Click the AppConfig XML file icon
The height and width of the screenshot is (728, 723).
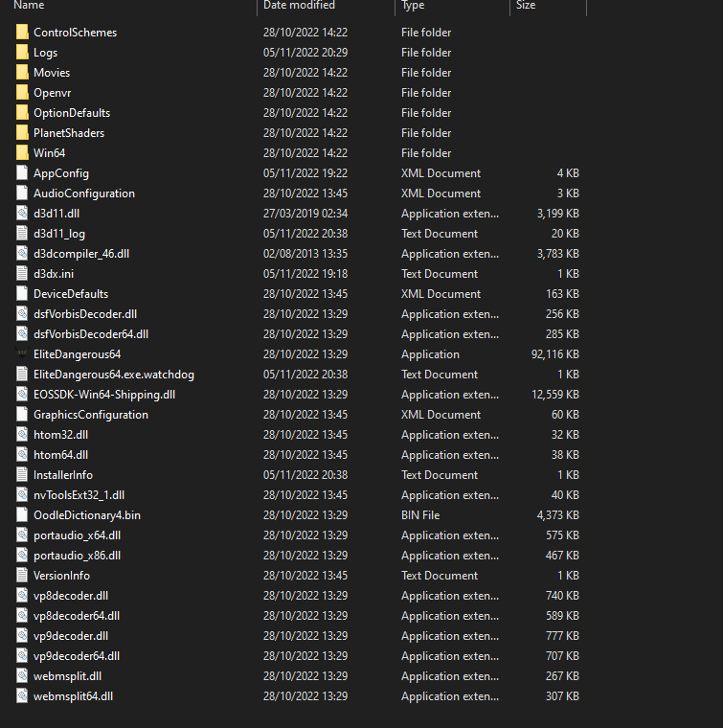pyautogui.click(x=22, y=172)
